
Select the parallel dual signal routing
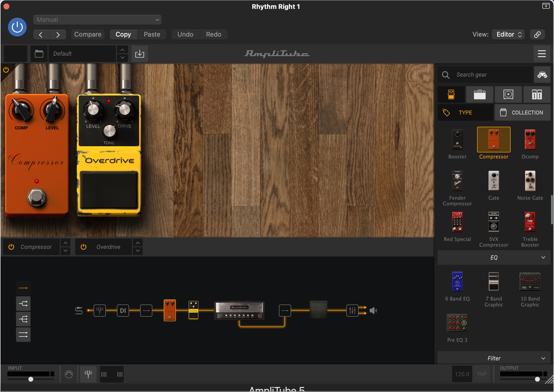tap(23, 335)
